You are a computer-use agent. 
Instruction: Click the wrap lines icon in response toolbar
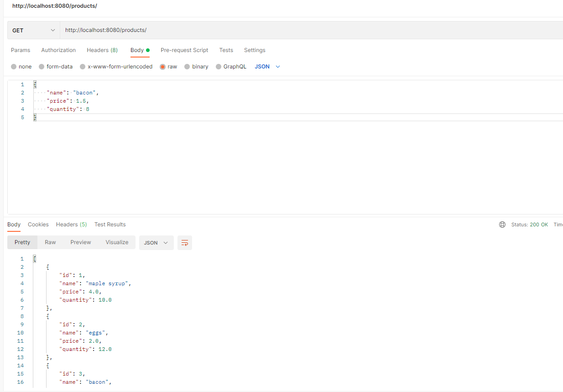click(x=185, y=243)
